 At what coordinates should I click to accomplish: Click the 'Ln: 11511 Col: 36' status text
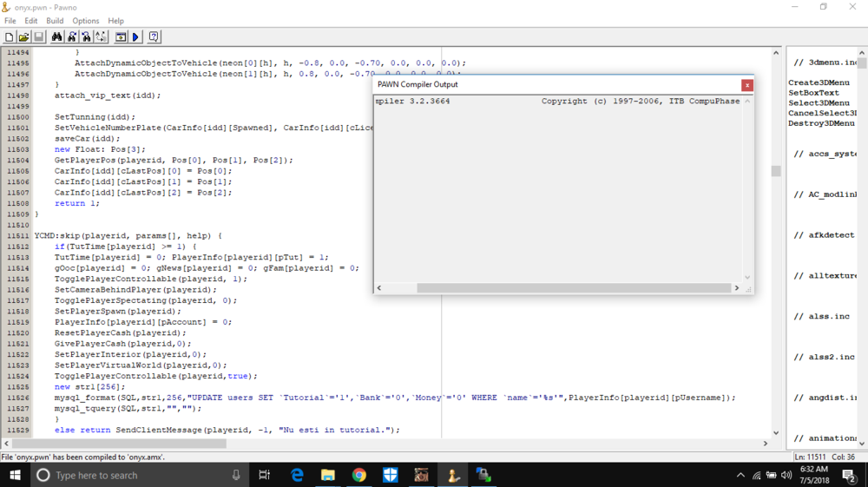pos(825,457)
